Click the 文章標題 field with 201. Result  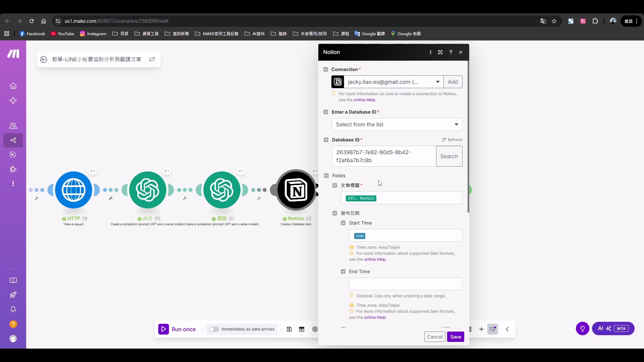pyautogui.click(x=401, y=198)
